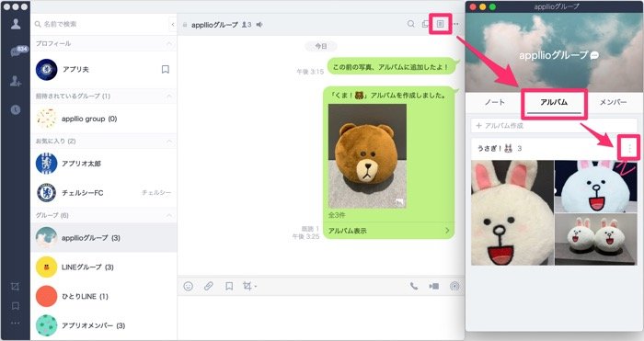Toggle the speaker notification icon in chat header
Image resolution: width=644 pixels, height=341 pixels.
tap(259, 25)
